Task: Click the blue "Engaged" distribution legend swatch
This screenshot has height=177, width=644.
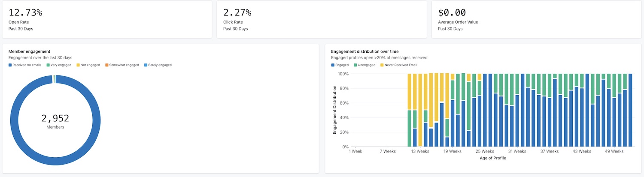Action: pos(333,65)
